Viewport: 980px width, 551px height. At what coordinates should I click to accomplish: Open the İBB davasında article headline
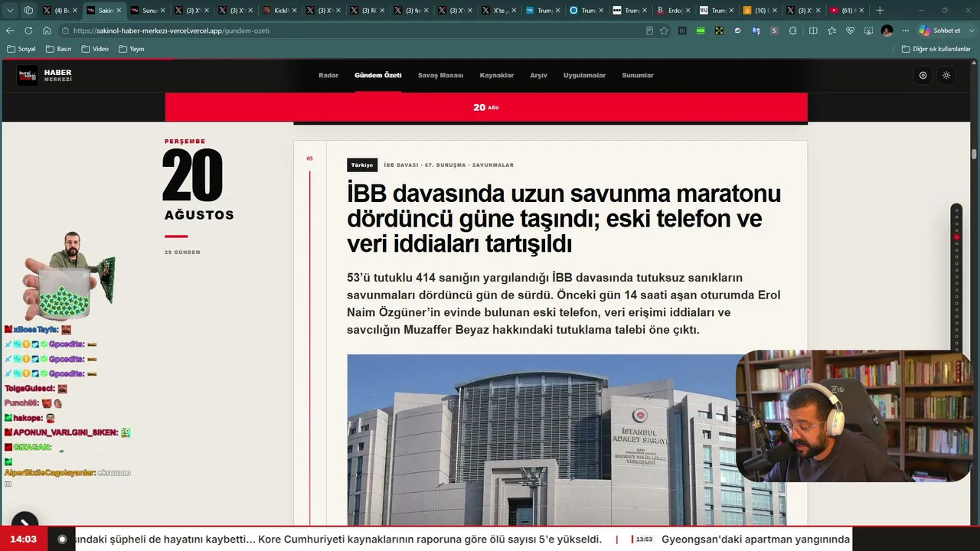coord(563,218)
